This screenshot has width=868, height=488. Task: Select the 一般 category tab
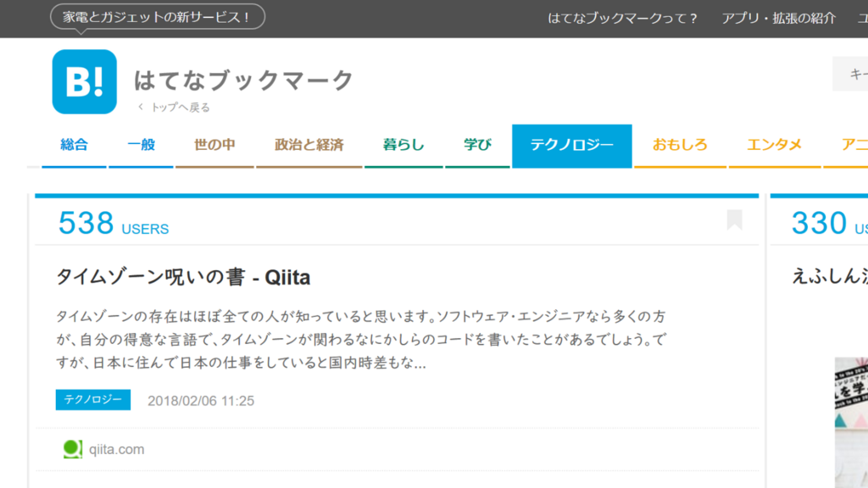click(x=142, y=146)
